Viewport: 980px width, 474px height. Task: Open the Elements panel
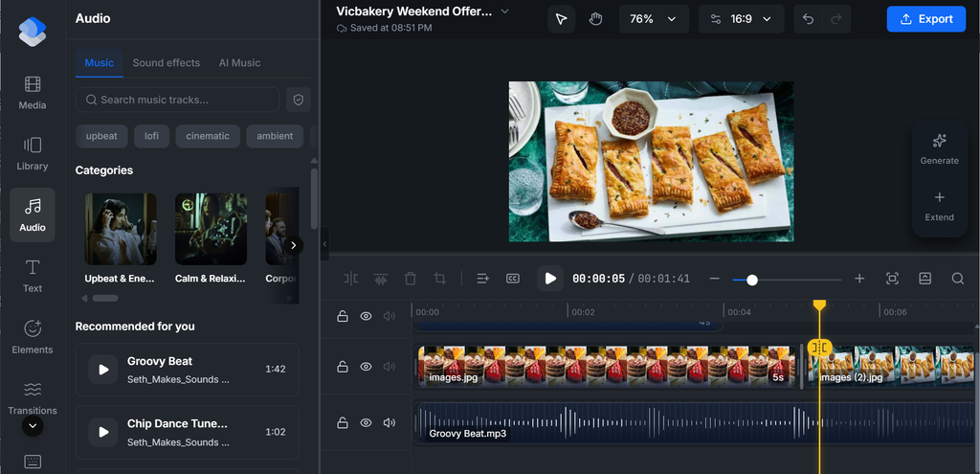tap(32, 337)
